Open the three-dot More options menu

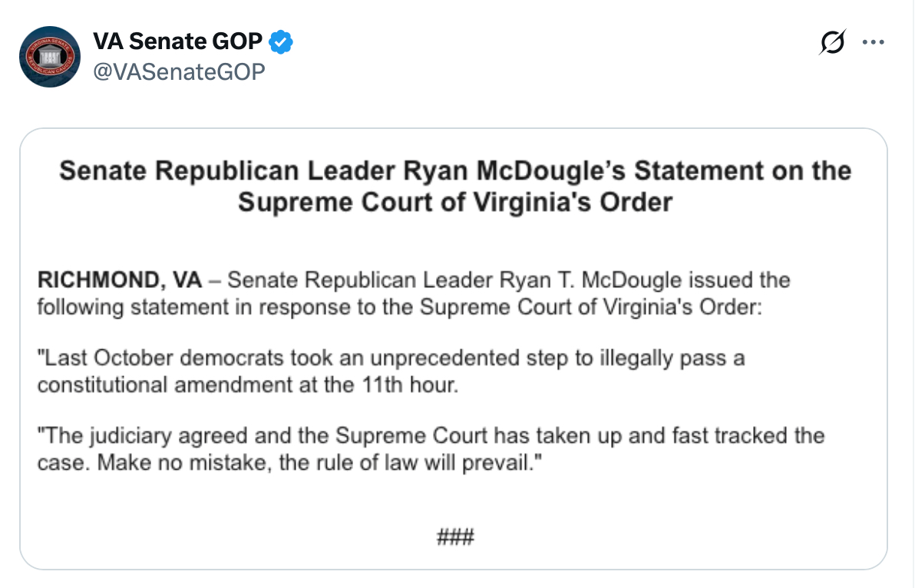(874, 42)
